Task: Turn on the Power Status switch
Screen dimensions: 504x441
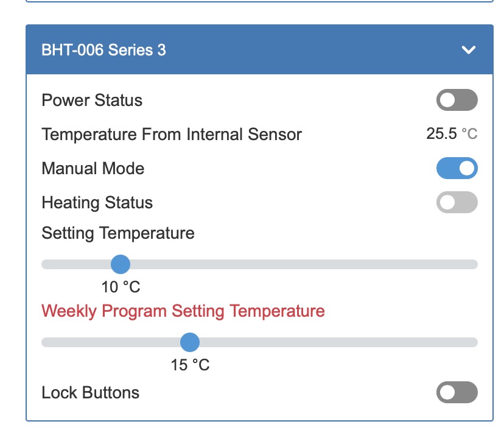Action: tap(457, 100)
